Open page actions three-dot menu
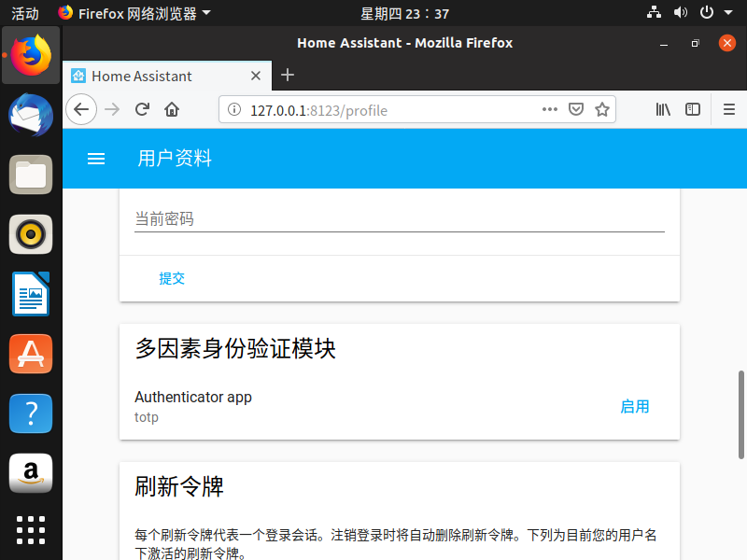 550,109
